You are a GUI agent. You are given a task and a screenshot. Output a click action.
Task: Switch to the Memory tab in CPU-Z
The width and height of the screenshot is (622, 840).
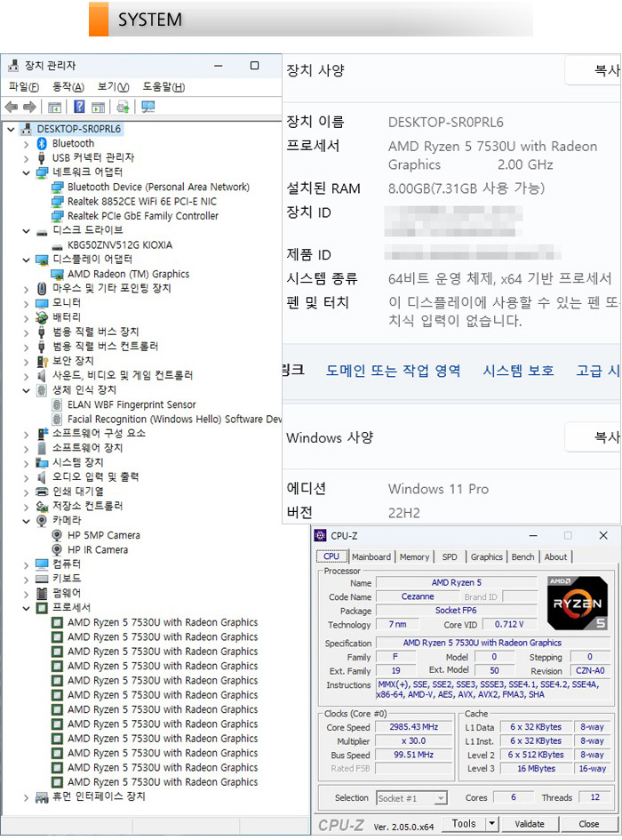(x=414, y=556)
